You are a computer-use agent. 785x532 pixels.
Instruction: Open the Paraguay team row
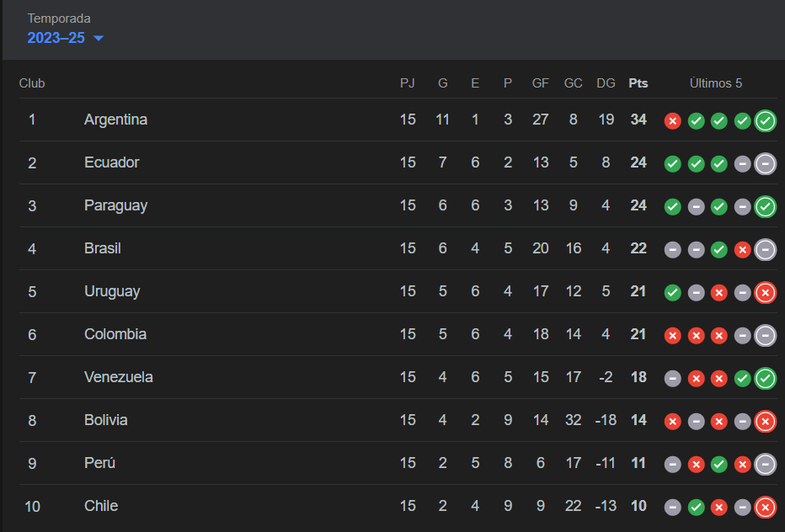point(398,205)
